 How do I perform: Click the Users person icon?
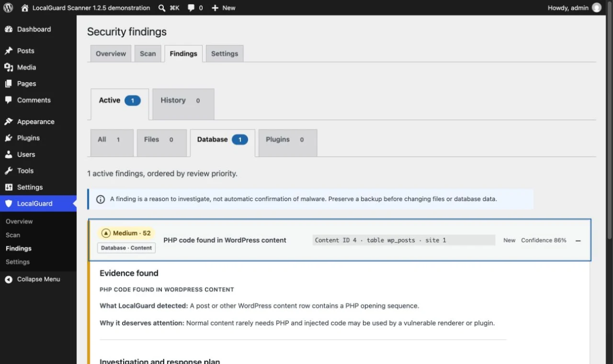coord(9,154)
